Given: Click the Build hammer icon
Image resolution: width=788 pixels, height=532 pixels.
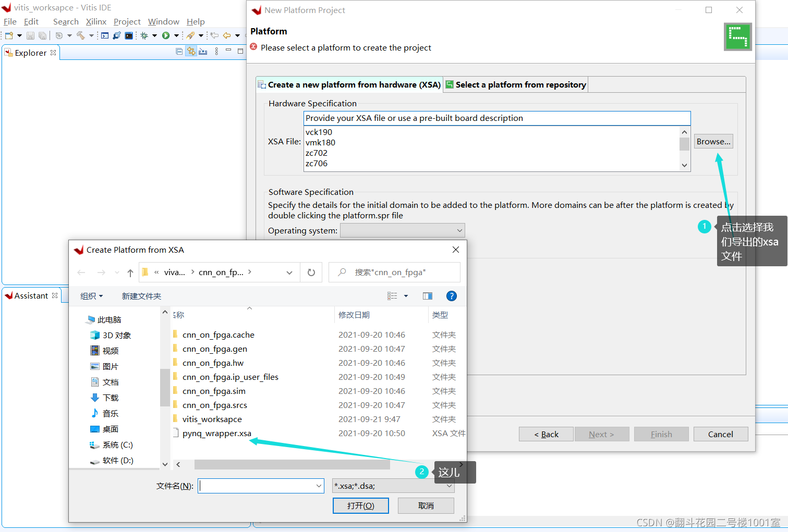Looking at the screenshot, I should click(x=81, y=35).
